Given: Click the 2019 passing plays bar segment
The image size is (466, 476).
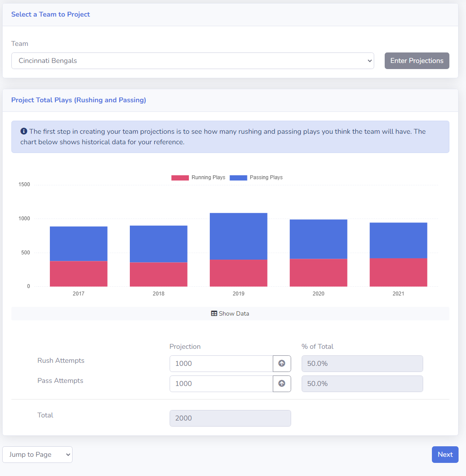Looking at the screenshot, I should pyautogui.click(x=239, y=236).
